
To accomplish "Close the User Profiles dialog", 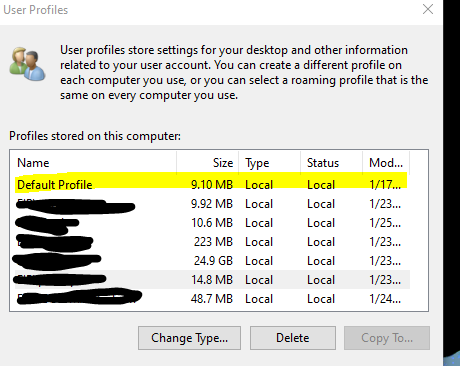I will 428,9.
